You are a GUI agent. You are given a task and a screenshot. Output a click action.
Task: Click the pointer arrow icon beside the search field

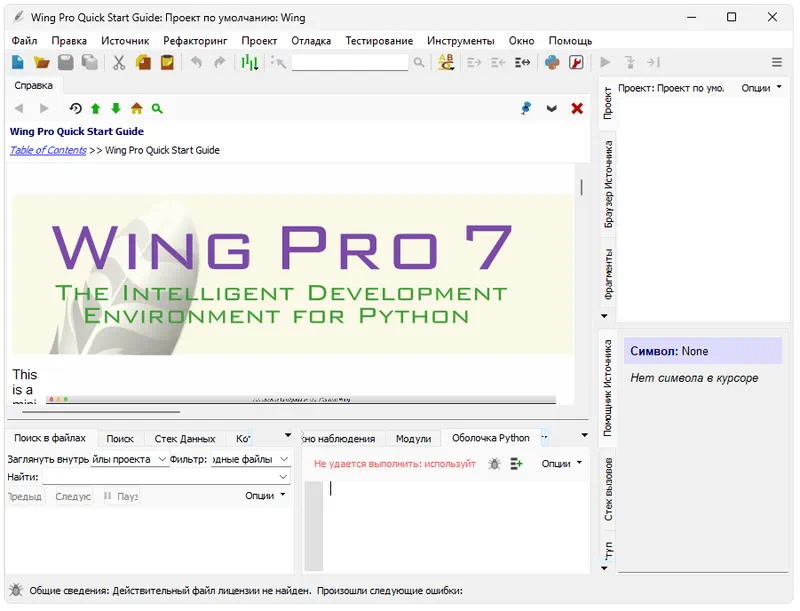[278, 62]
